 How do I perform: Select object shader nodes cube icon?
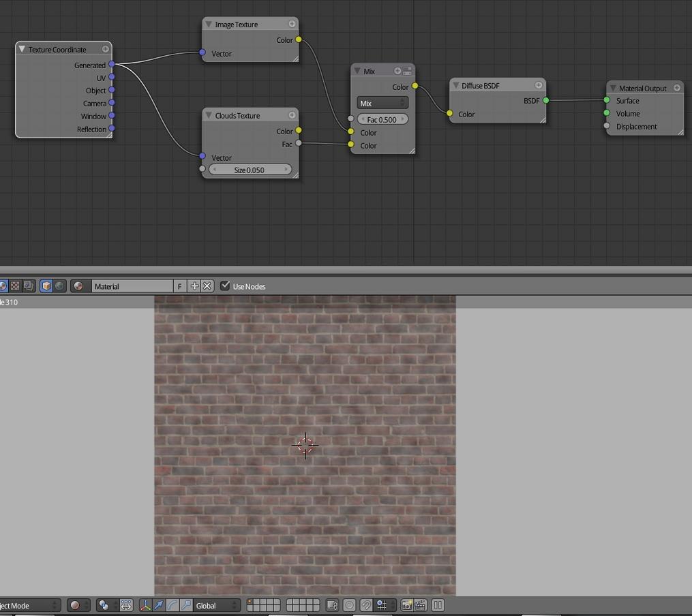pyautogui.click(x=46, y=286)
